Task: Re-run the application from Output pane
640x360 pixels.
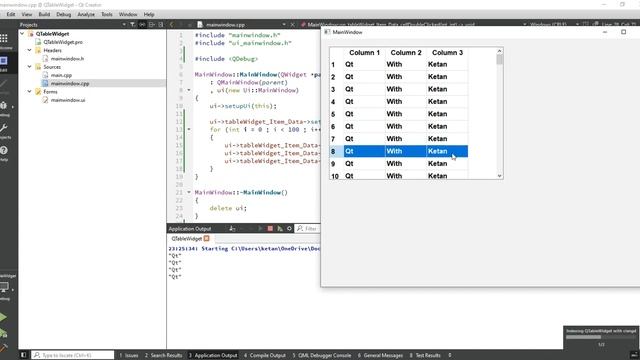Action: pos(260,229)
